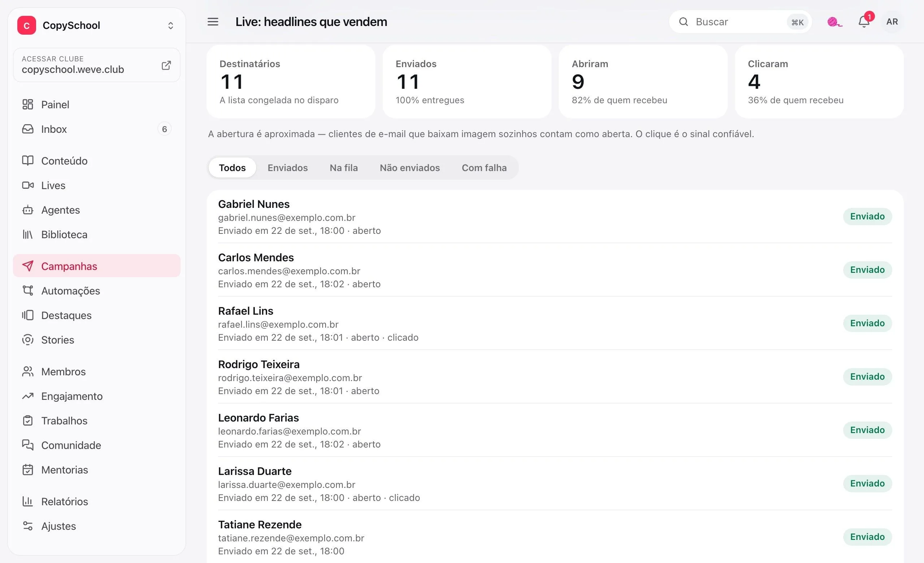Click the Ajustes sliders icon
Image resolution: width=924 pixels, height=563 pixels.
point(28,525)
